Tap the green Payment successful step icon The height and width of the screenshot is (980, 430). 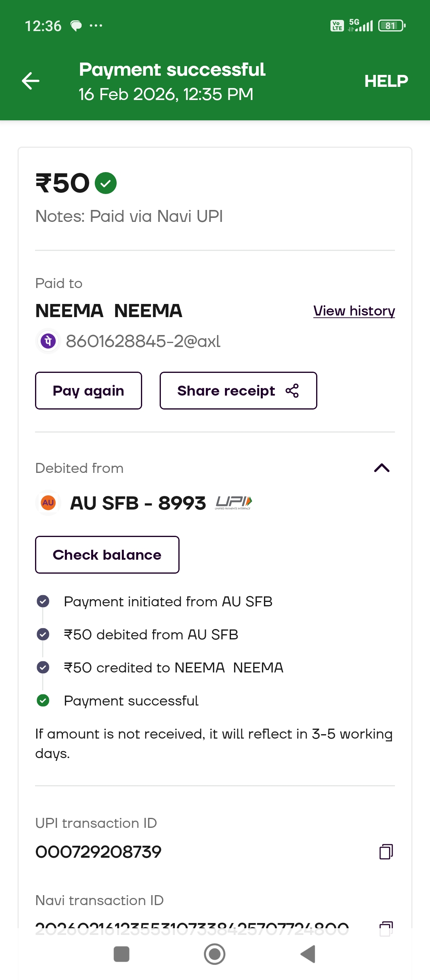43,700
